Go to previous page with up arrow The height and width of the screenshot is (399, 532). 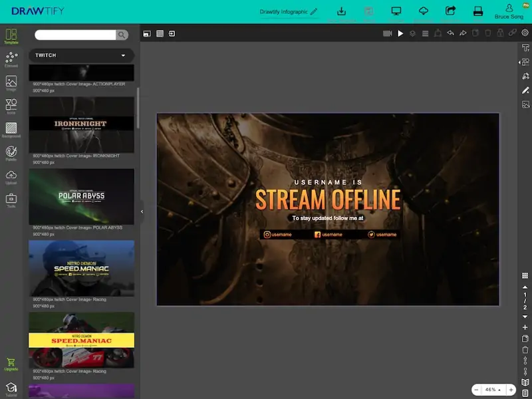[x=525, y=287]
